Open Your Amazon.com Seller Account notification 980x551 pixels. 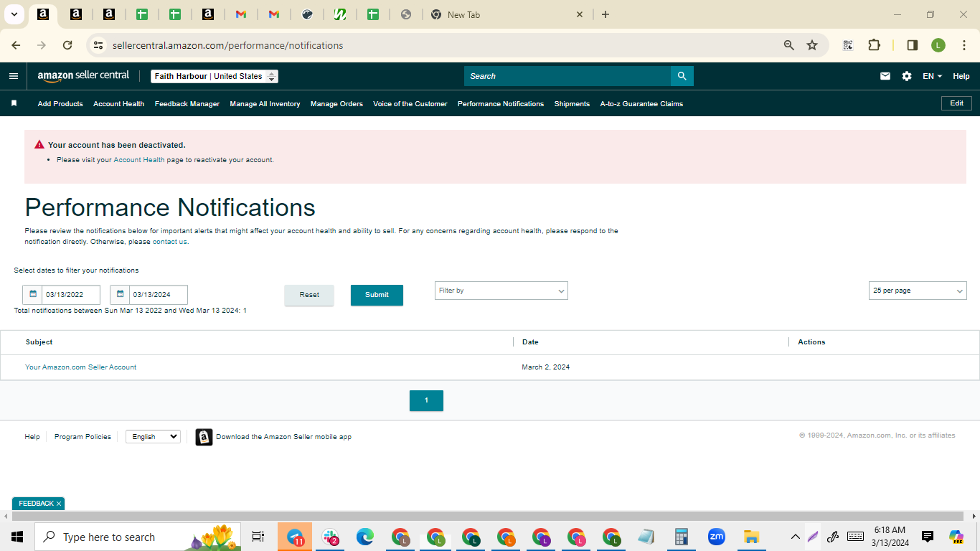(x=80, y=367)
